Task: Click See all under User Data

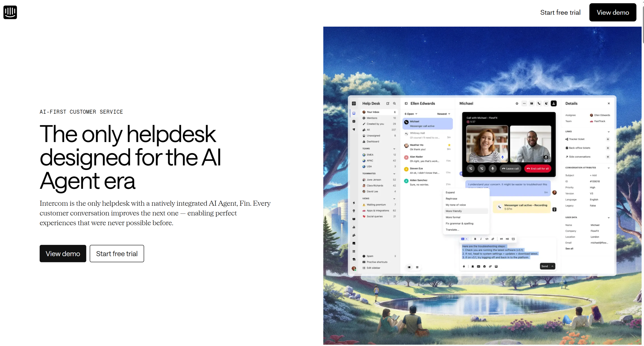Action: click(x=569, y=248)
